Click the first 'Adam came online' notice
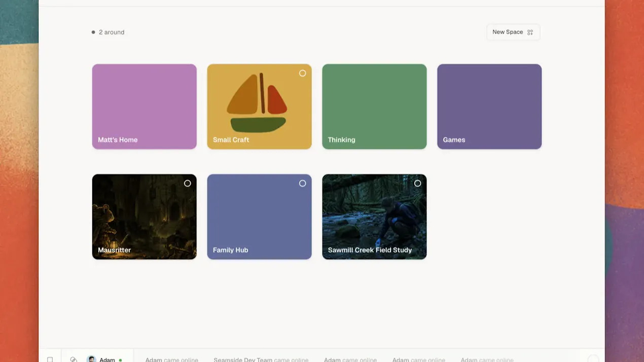This screenshot has width=644, height=362. click(171, 360)
